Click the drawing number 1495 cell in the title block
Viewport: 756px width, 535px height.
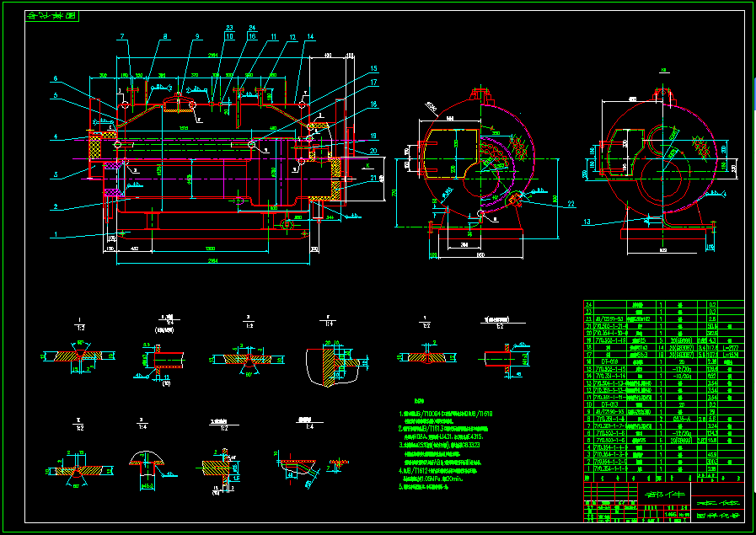pyautogui.click(x=671, y=515)
